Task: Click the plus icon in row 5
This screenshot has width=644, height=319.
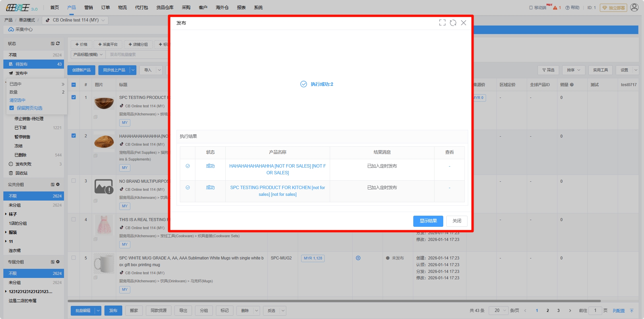Action: [358, 258]
